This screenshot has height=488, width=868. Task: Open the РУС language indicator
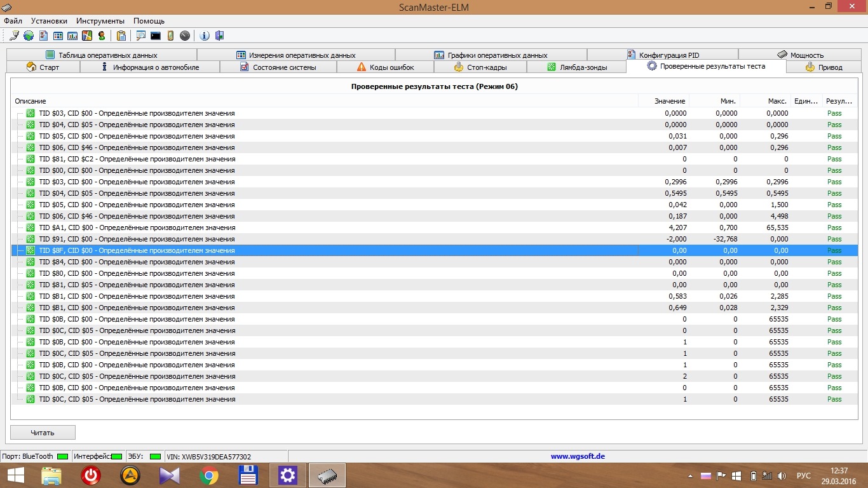pyautogui.click(x=804, y=475)
